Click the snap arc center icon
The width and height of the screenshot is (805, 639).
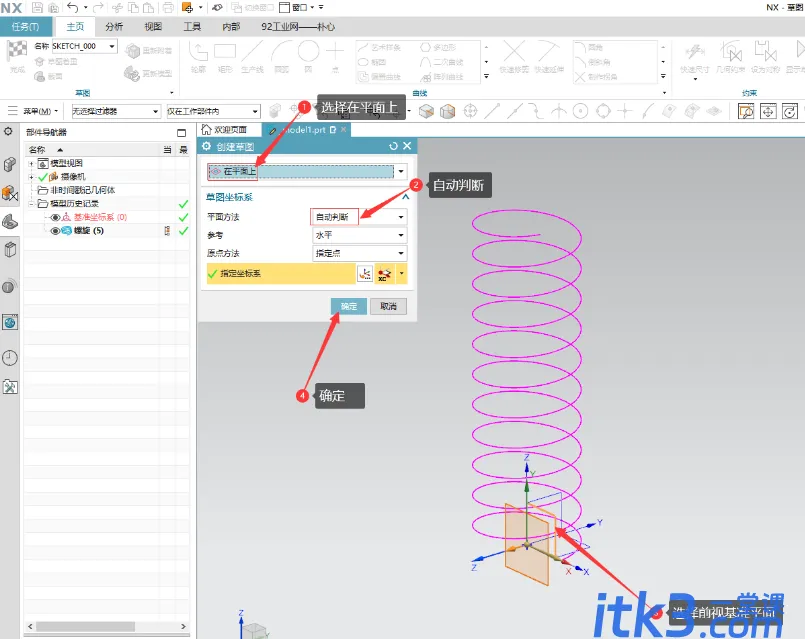click(x=580, y=111)
